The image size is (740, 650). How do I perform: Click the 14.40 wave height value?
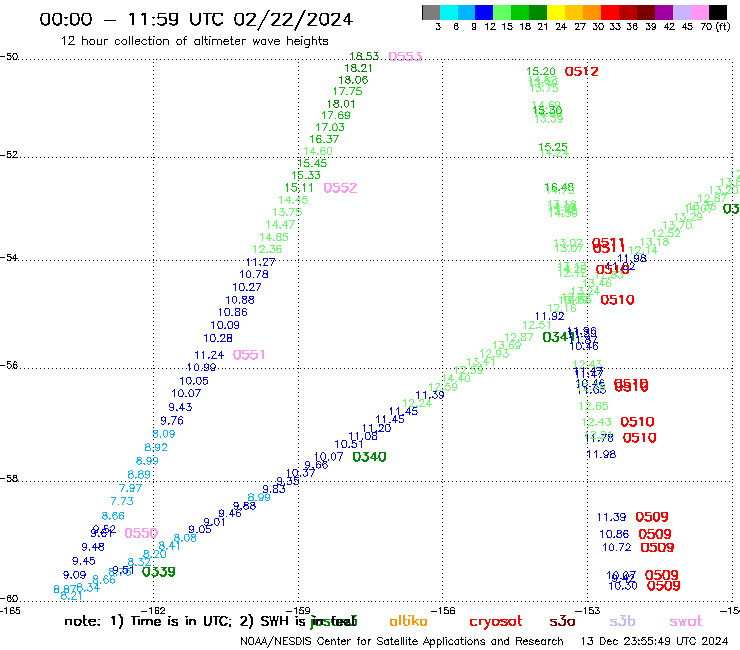tap(456, 378)
